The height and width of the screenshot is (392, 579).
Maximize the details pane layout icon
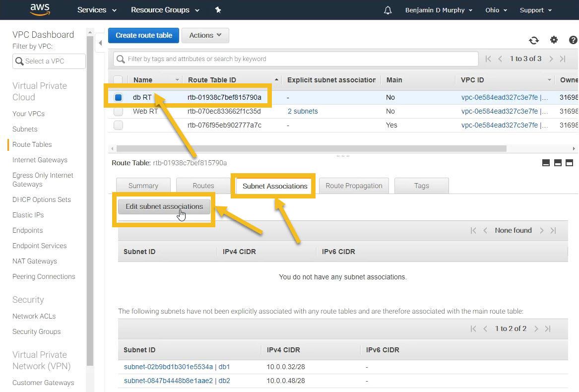coord(570,163)
